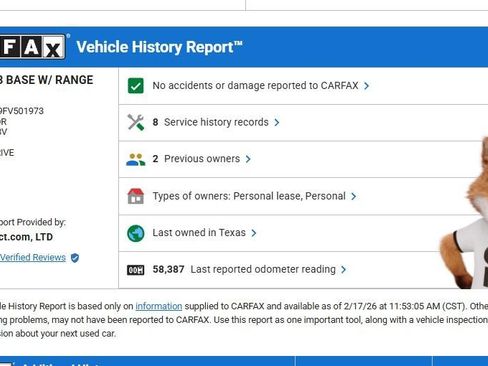Click the CARFAX logo in the header
This screenshot has height=366, width=488.
(32, 47)
